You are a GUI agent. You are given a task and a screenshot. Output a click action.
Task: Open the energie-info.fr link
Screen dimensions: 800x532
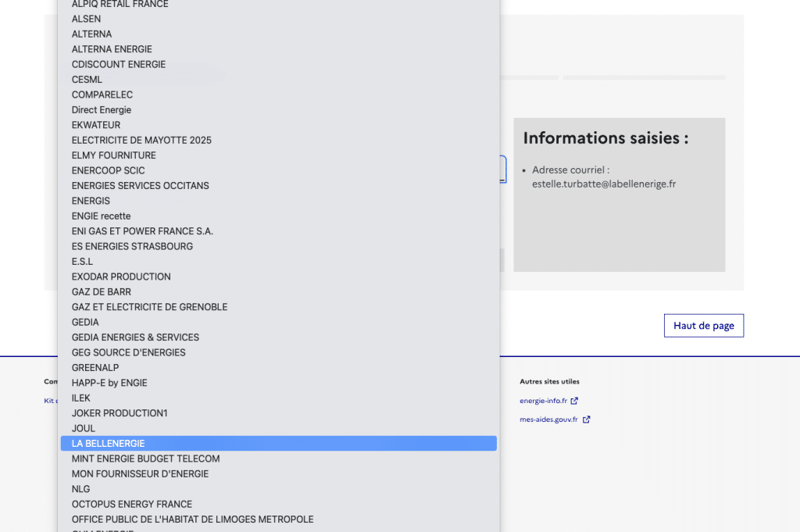point(543,401)
